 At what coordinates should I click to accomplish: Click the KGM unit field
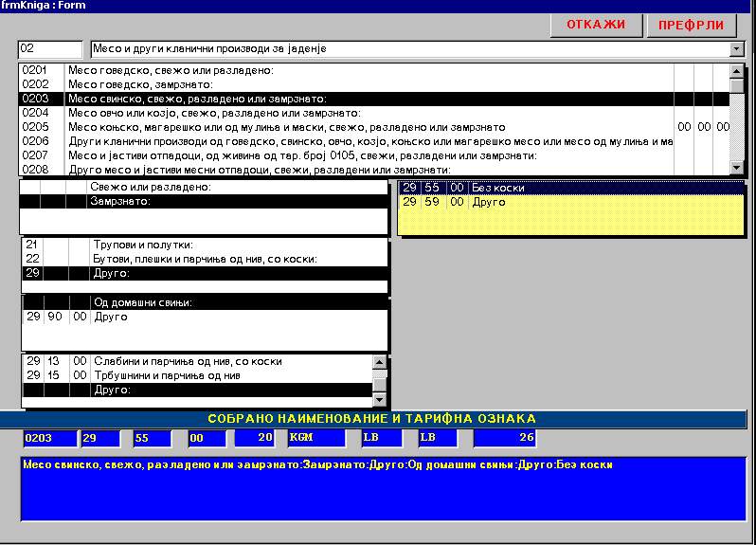pyautogui.click(x=312, y=438)
